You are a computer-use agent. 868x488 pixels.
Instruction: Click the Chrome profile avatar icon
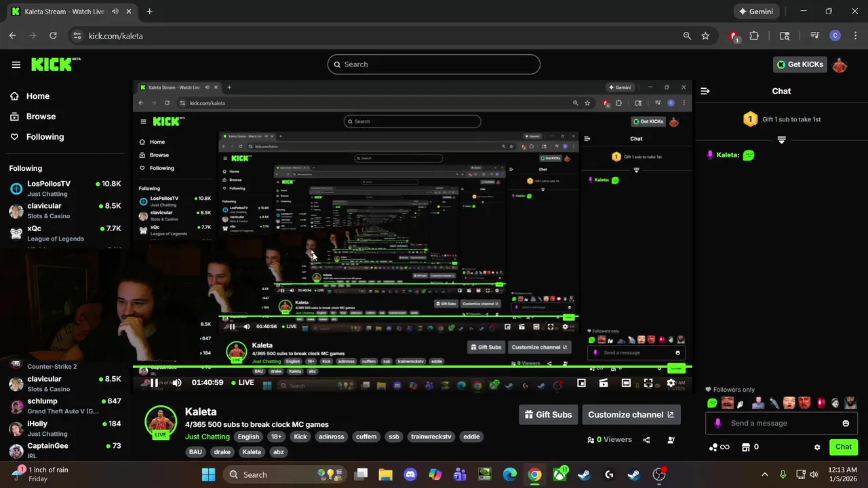pyautogui.click(x=835, y=36)
